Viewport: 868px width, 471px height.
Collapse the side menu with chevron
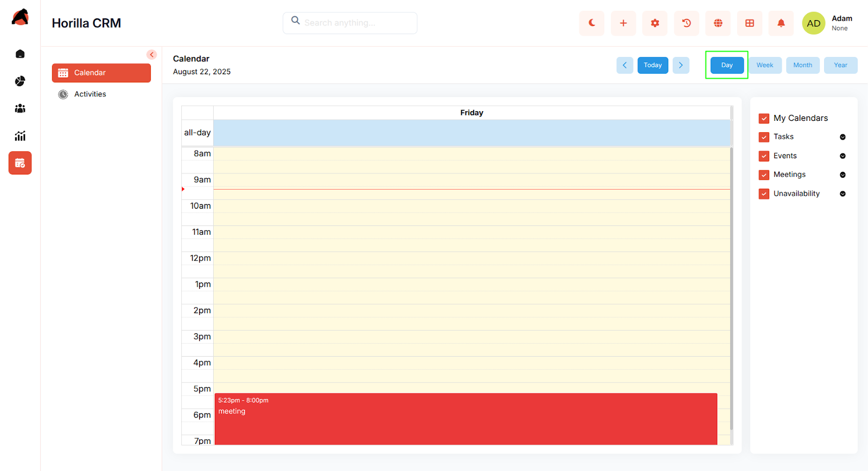point(151,55)
